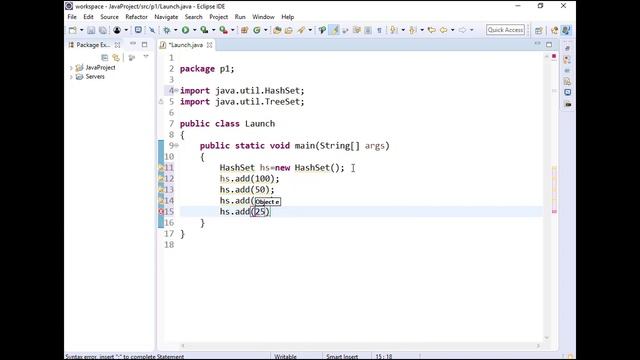Click the External Tools run icon

tap(223, 30)
